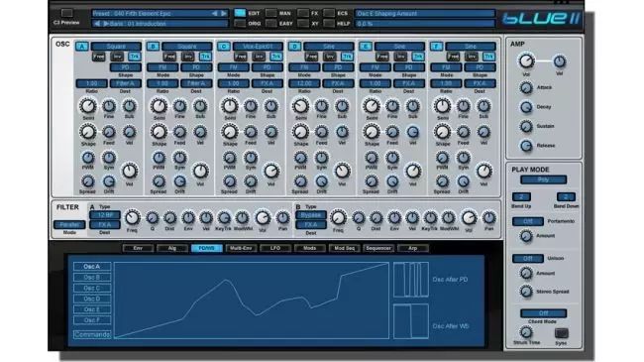Open the Commands menu button
This screenshot has height=362, width=644.
point(92,334)
